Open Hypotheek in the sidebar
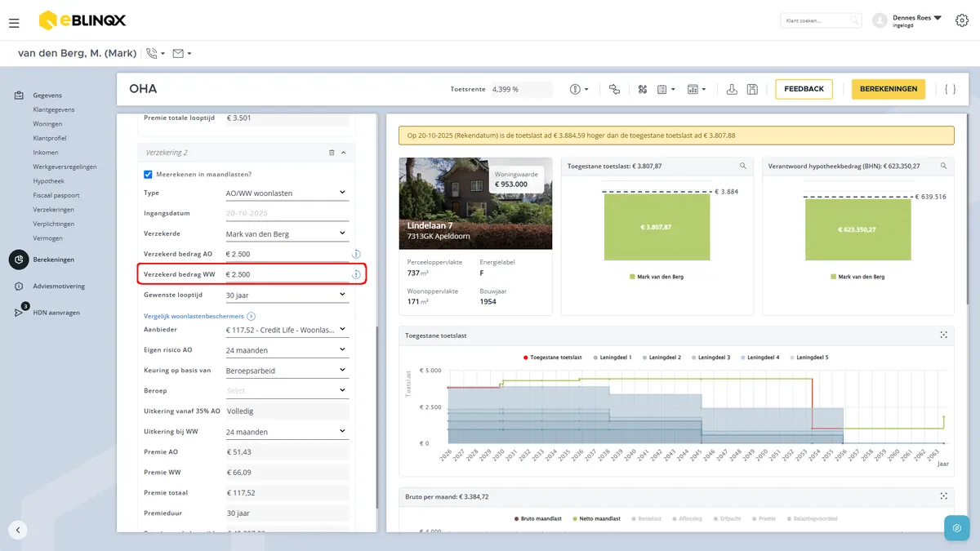The image size is (980, 551). [x=48, y=181]
